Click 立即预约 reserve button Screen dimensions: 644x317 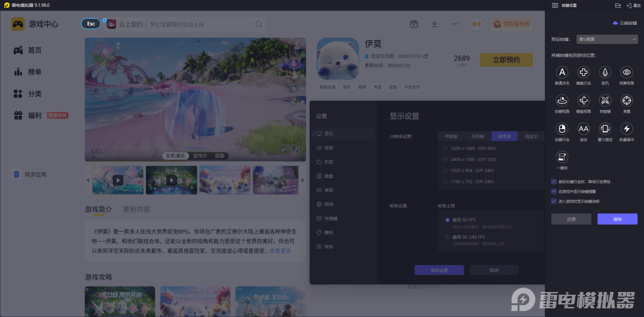[506, 59]
